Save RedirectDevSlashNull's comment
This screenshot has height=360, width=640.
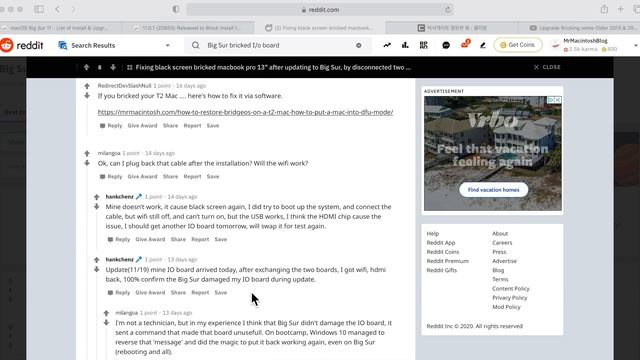213,126
